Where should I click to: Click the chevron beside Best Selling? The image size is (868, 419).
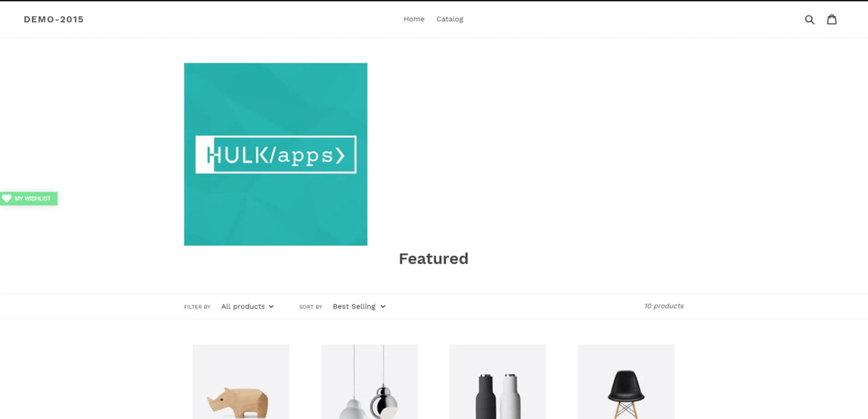pos(383,307)
